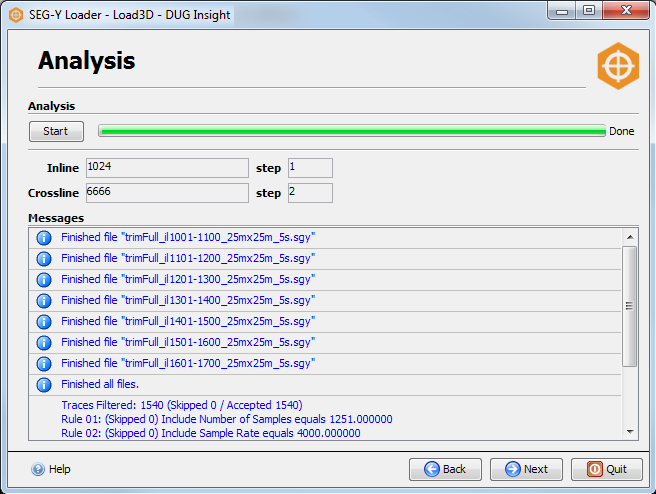Screen dimensions: 656x494
Task: Click the Back arrow icon
Action: coord(432,469)
